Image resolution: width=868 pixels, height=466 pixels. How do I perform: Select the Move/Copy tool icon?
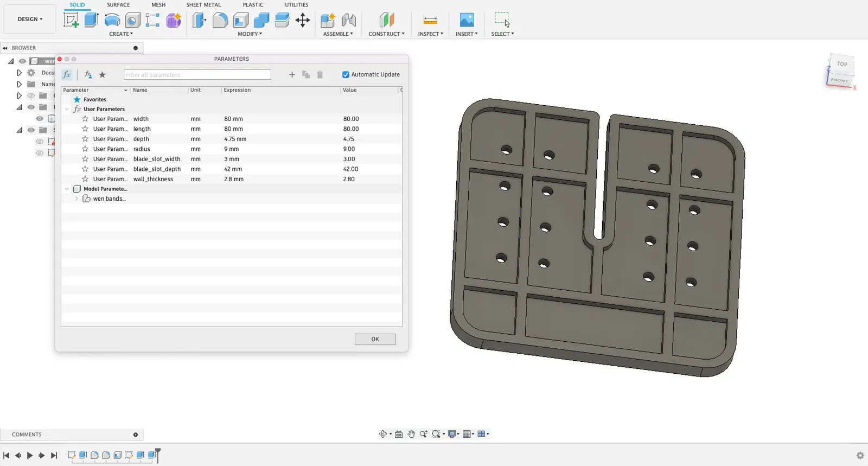[303, 21]
